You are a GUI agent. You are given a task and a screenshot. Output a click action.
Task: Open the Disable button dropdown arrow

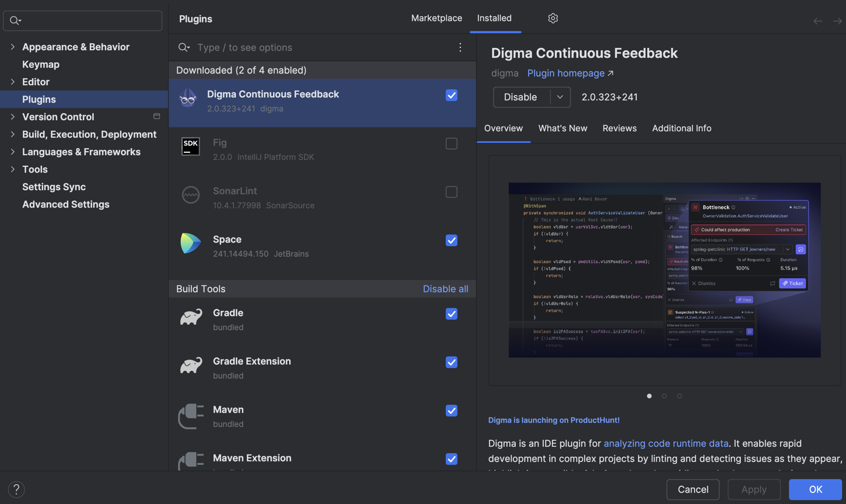point(560,97)
